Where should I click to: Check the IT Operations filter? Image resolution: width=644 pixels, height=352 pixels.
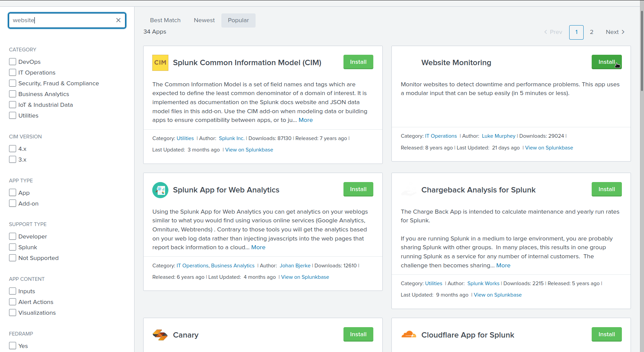coord(13,73)
